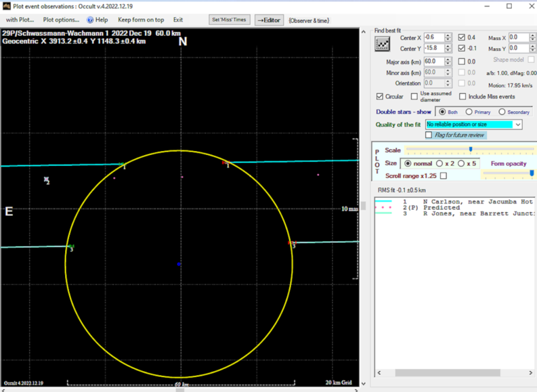Viewport: 537px width, 392px height.
Task: Click the Find best fit icon
Action: tap(382, 43)
